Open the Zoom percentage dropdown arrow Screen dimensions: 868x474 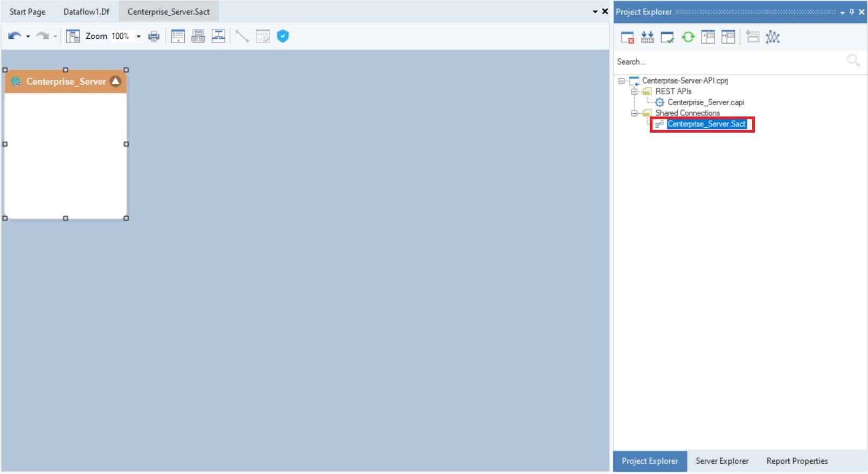[138, 37]
